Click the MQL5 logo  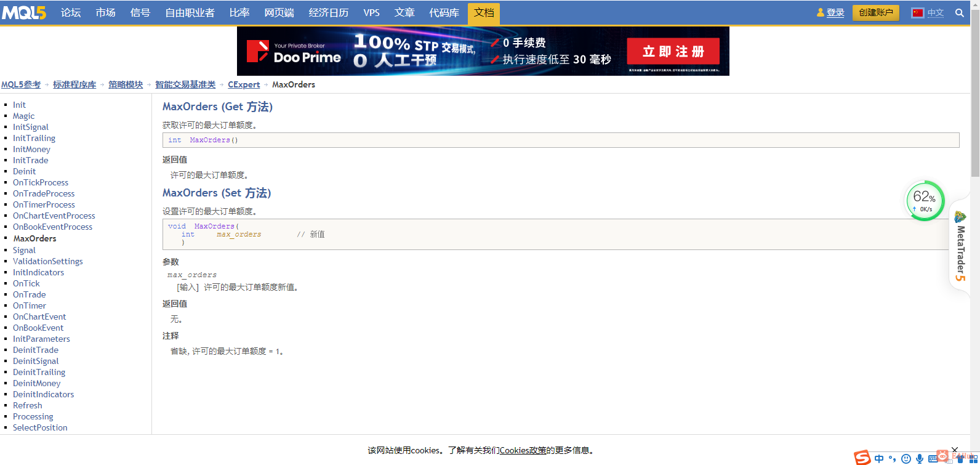pyautogui.click(x=24, y=12)
